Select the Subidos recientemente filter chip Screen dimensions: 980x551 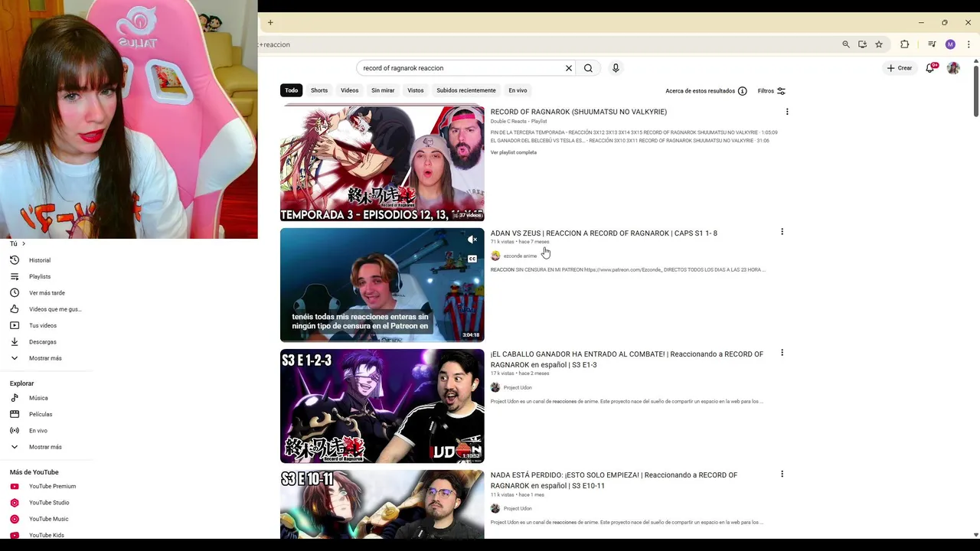click(466, 90)
